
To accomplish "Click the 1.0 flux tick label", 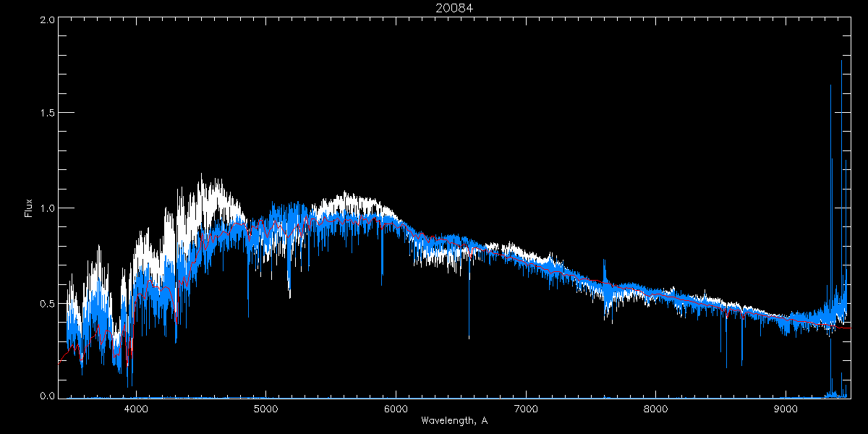I will coord(47,208).
